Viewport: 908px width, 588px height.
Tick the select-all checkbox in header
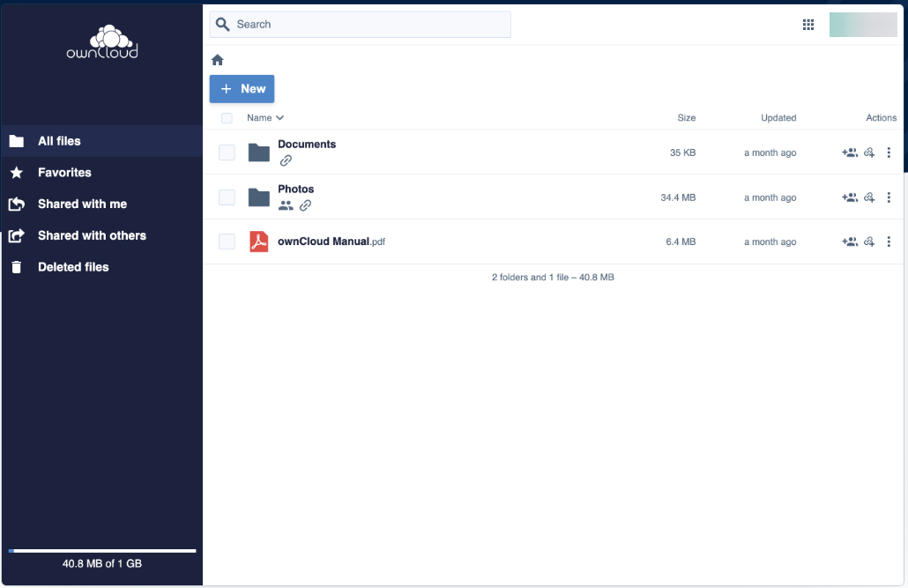227,118
